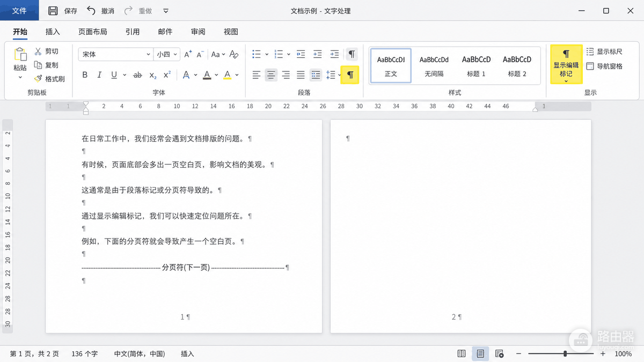The image size is (644, 362).
Task: Open the highlight color dropdown arrow
Action: [237, 75]
